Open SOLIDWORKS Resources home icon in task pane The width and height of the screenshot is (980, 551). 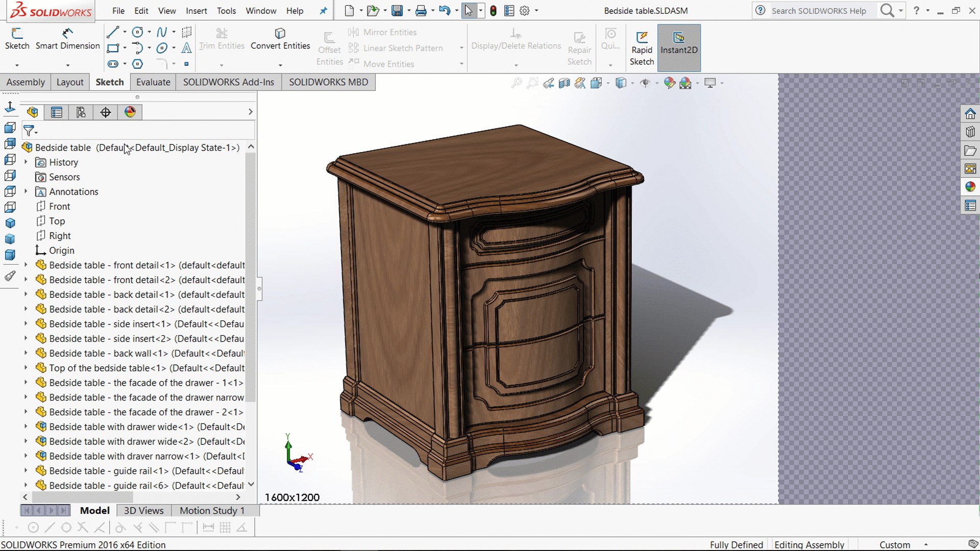pyautogui.click(x=970, y=113)
